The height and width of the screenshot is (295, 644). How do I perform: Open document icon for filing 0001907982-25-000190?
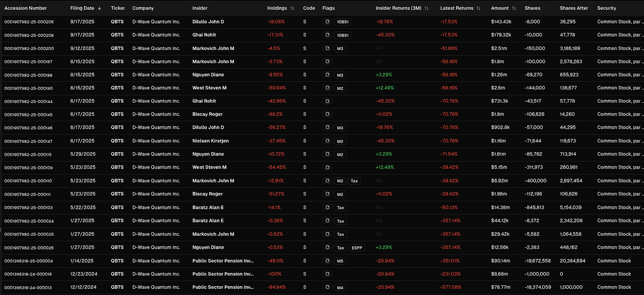tap(327, 88)
